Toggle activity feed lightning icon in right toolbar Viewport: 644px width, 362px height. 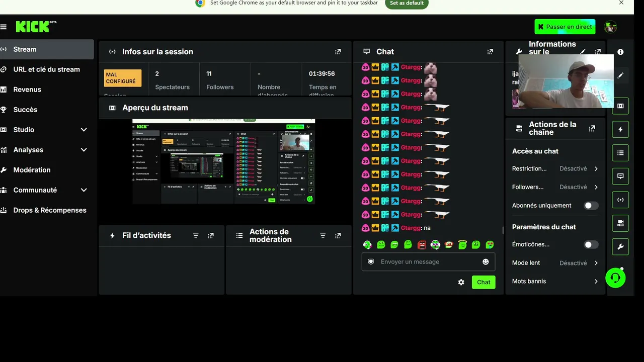pyautogui.click(x=620, y=129)
